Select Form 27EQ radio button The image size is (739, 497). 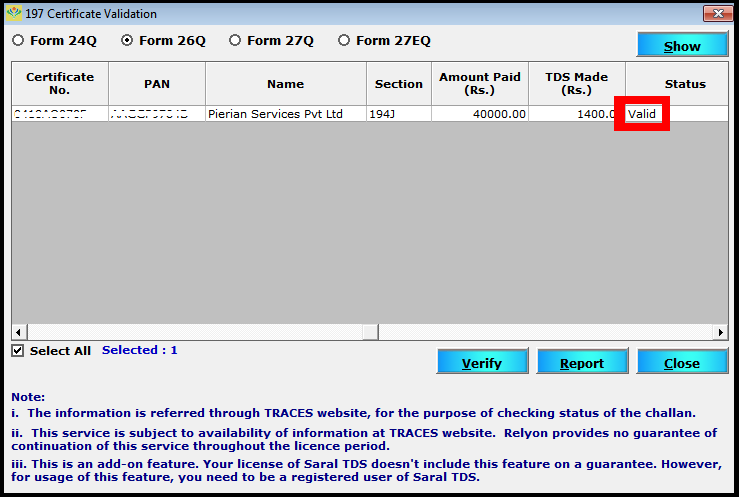[x=385, y=41]
